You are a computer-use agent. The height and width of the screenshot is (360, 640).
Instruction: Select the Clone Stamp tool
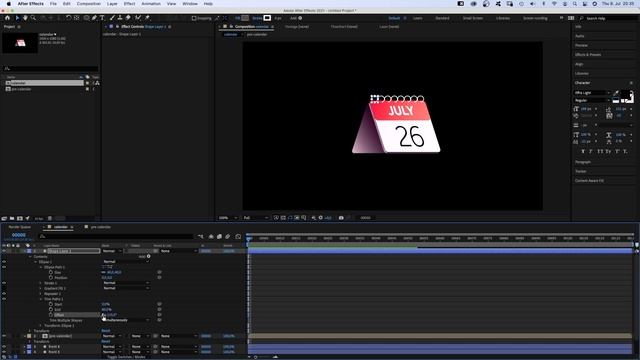coord(120,18)
